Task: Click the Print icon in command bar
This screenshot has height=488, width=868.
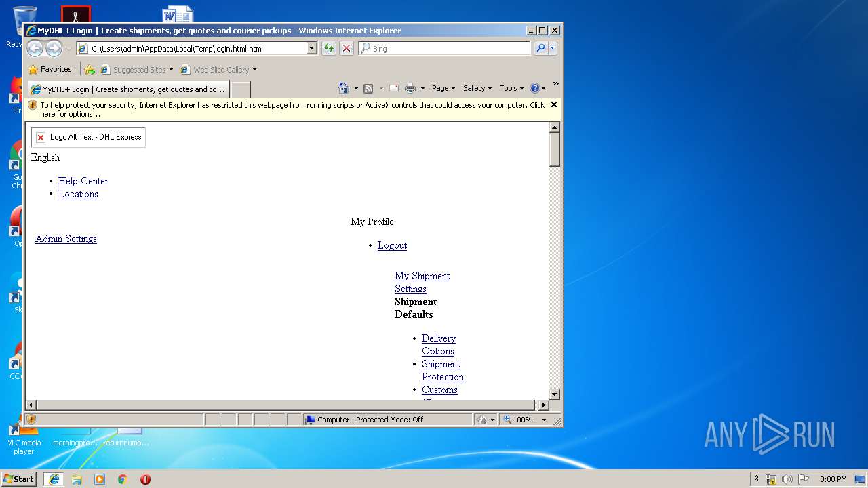Action: pyautogui.click(x=410, y=88)
